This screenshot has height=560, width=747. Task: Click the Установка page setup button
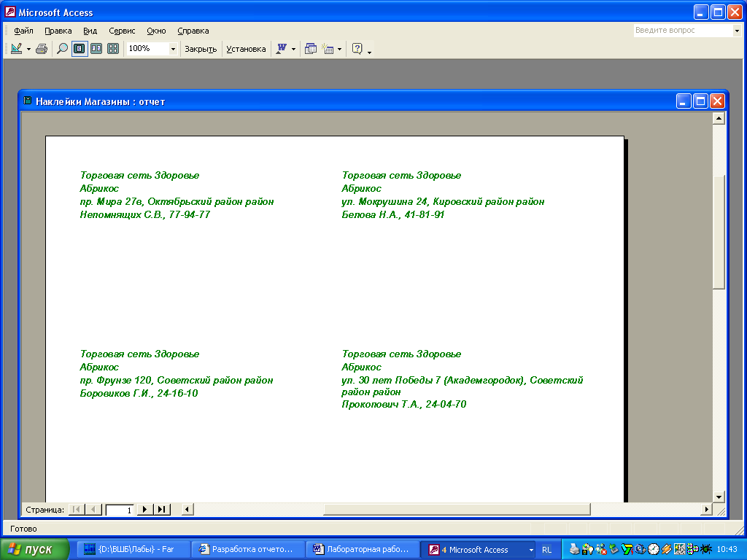246,49
